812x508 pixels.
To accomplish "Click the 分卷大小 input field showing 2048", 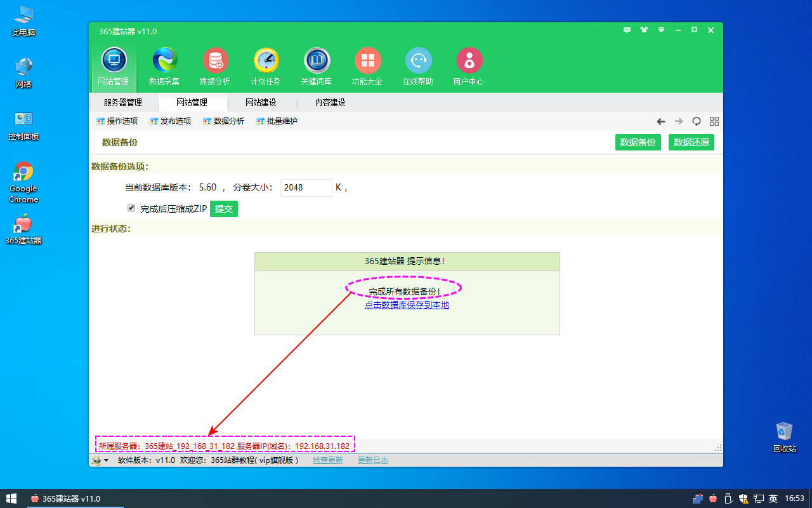I will coord(306,188).
